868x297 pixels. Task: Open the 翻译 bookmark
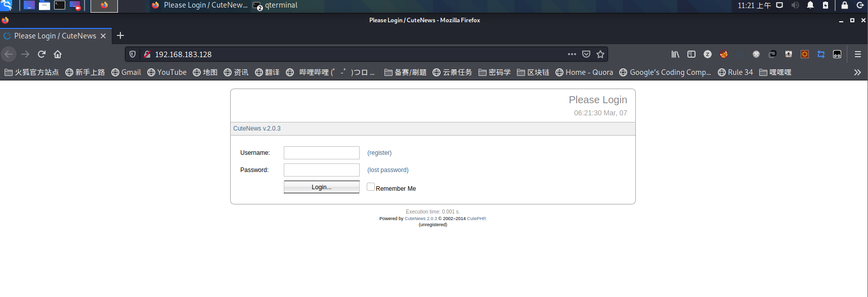(267, 72)
